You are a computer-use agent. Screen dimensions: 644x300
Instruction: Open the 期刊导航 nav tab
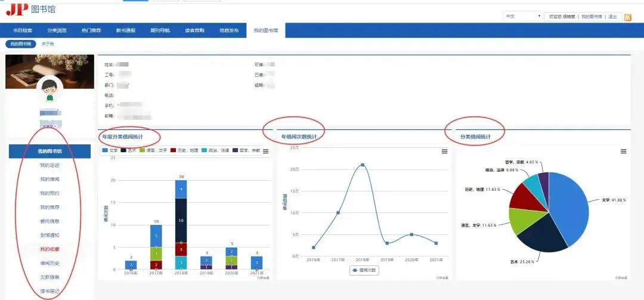click(160, 30)
